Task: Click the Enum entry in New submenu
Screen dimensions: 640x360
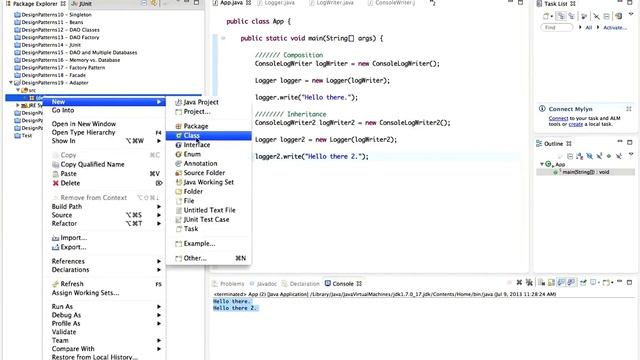Action: (x=208, y=154)
